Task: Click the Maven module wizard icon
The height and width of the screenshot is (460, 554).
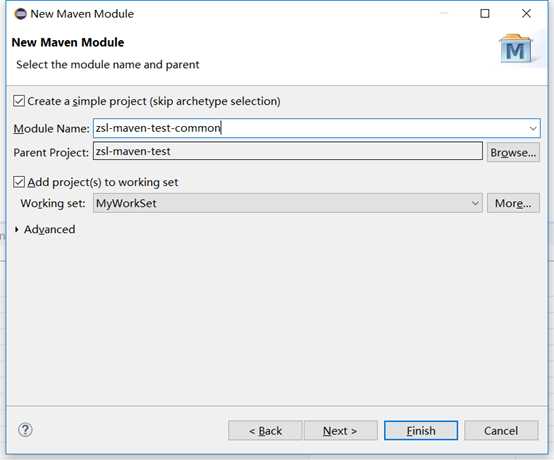Action: tap(515, 49)
